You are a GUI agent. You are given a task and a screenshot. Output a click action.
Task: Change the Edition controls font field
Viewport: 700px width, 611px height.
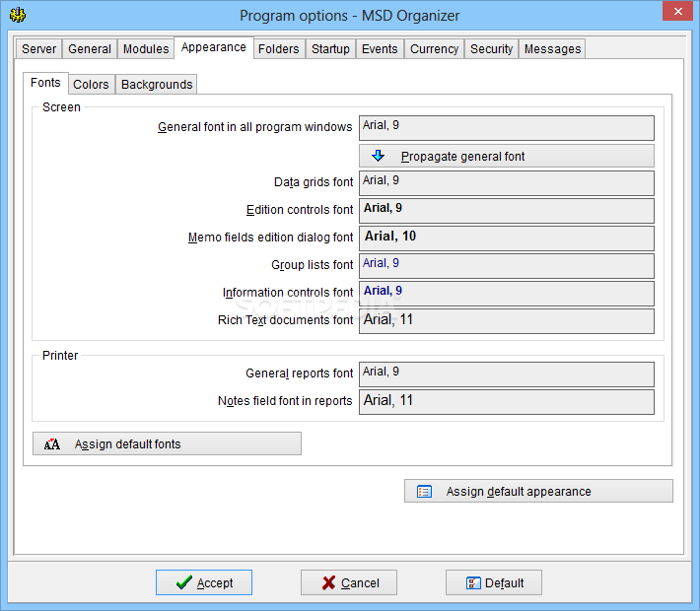tap(507, 211)
